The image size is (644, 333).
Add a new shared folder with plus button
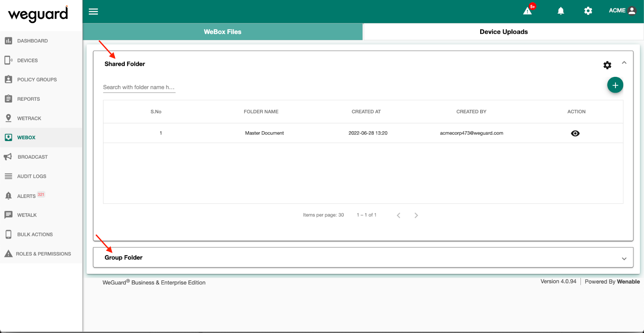[615, 85]
